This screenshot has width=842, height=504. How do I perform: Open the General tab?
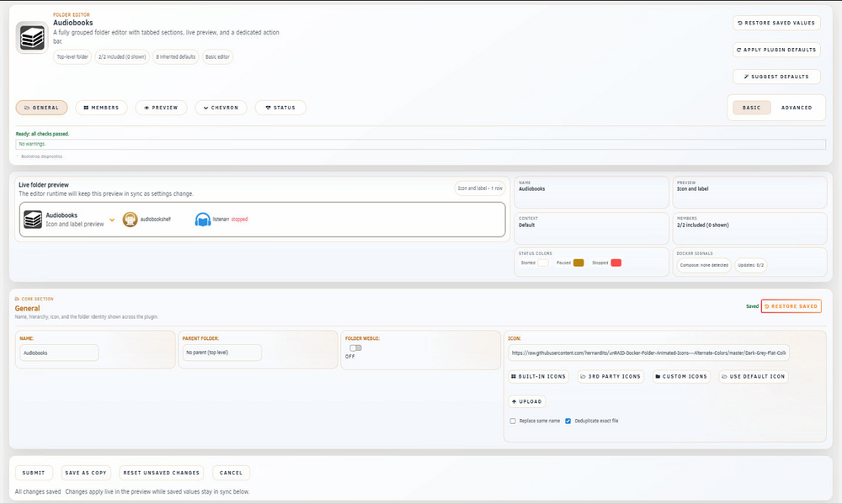(41, 108)
